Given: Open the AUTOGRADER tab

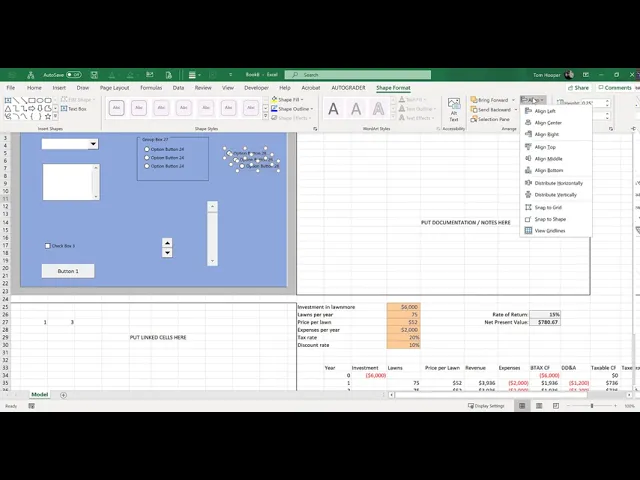Looking at the screenshot, I should click(x=348, y=88).
